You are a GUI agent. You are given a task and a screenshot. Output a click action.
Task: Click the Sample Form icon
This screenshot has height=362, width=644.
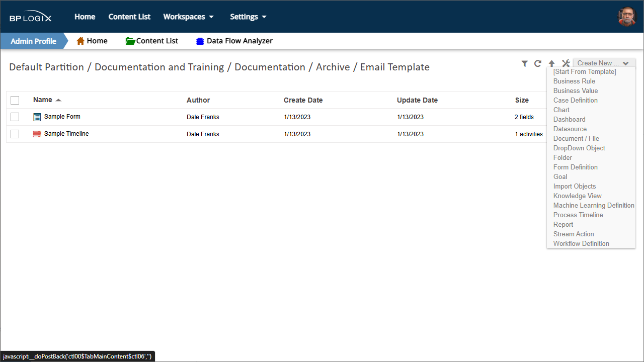37,117
